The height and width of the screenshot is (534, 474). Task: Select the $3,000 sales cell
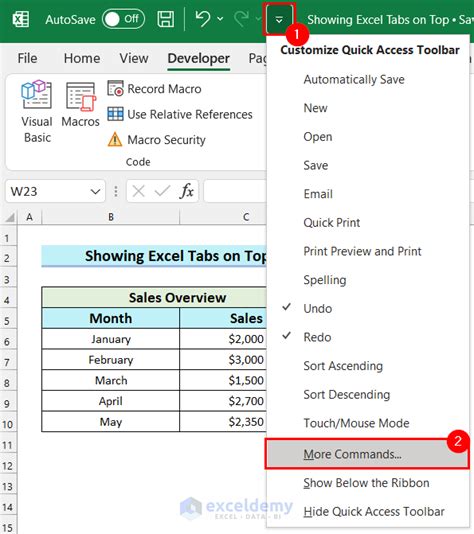[223, 360]
